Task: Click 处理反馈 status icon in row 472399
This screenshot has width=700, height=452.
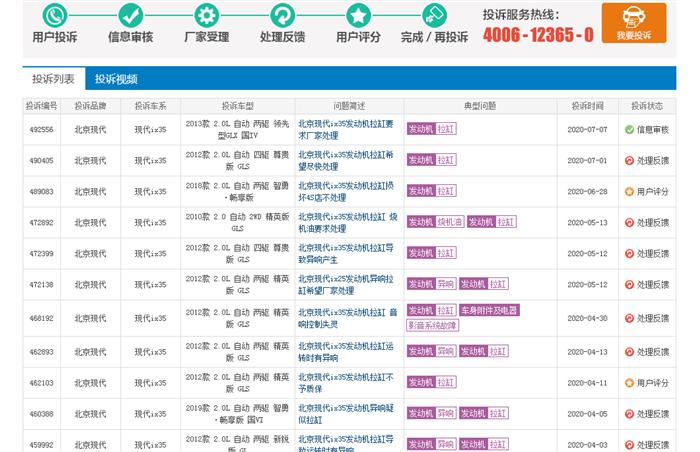Action: pyautogui.click(x=629, y=253)
